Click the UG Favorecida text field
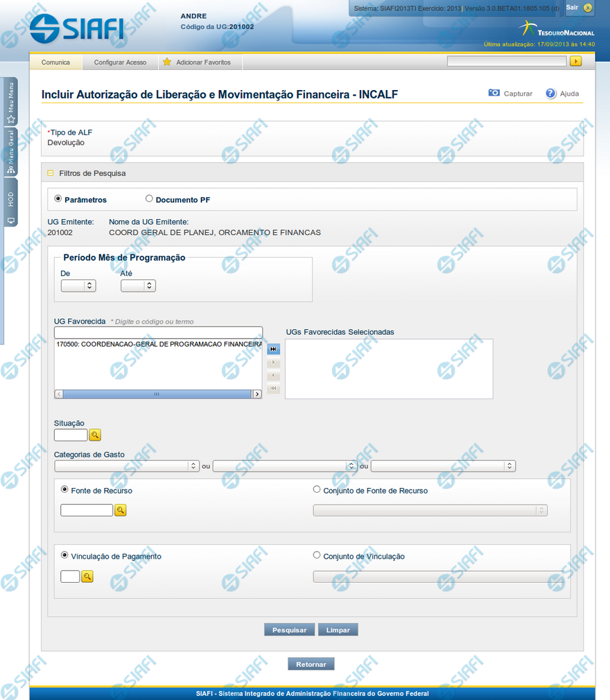 [158, 332]
